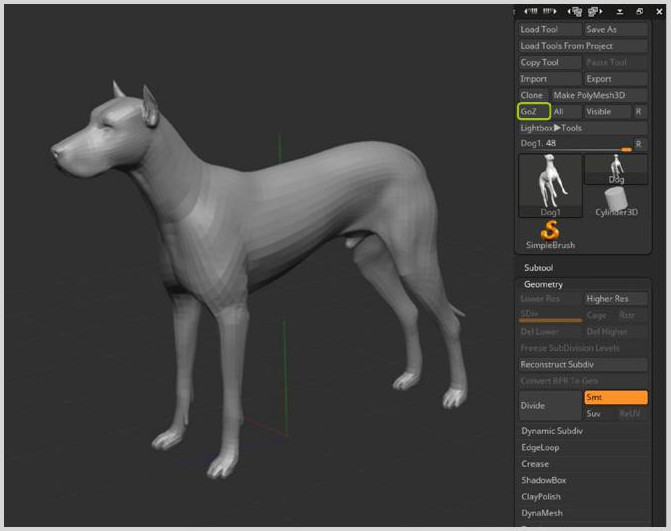Select the small Dog tool icon
671x531 pixels.
click(616, 168)
